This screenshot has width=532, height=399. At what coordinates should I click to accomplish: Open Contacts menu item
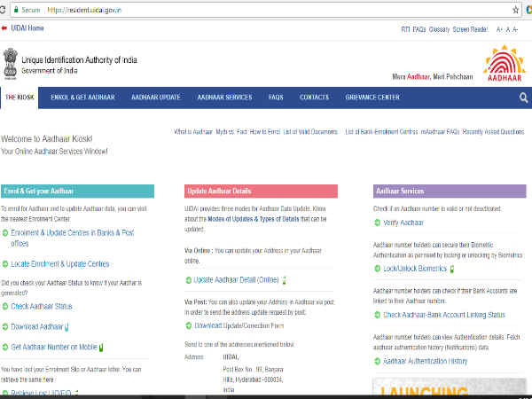314,98
